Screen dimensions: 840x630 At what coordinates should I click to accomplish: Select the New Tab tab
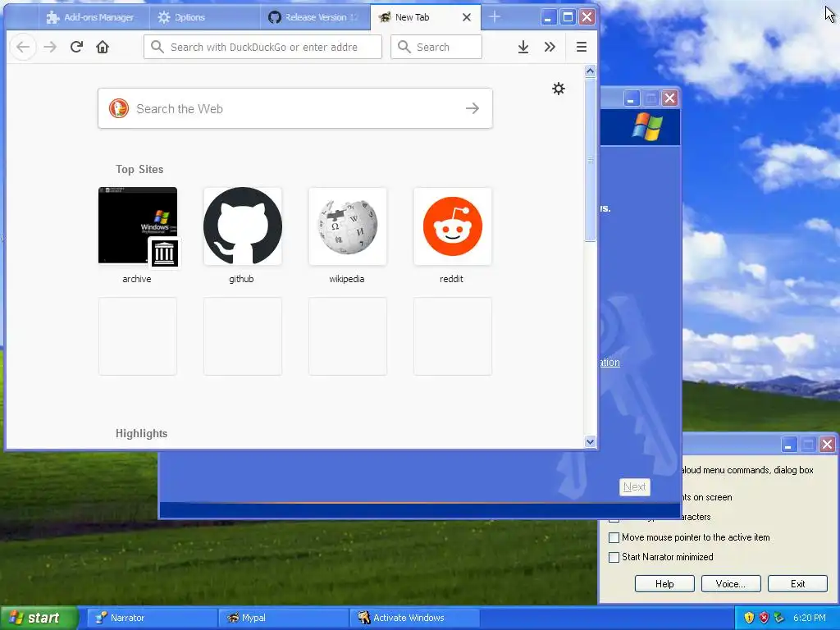(x=425, y=17)
